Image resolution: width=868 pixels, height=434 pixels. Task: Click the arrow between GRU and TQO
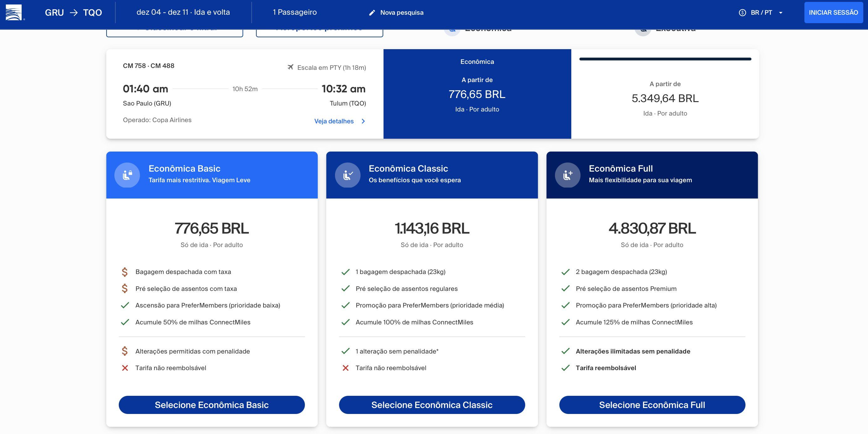[73, 13]
